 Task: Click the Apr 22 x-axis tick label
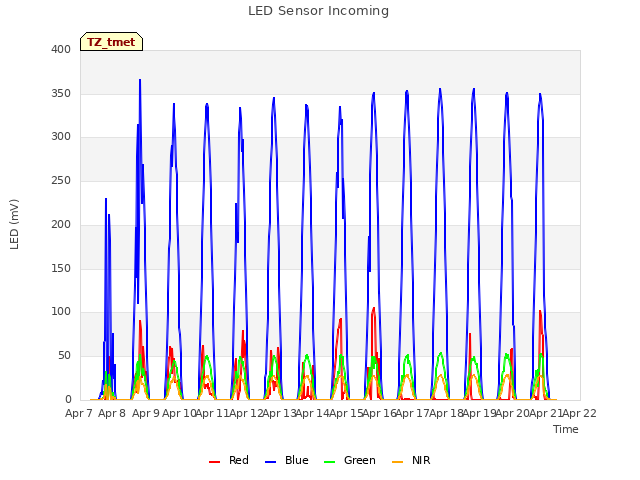click(580, 413)
